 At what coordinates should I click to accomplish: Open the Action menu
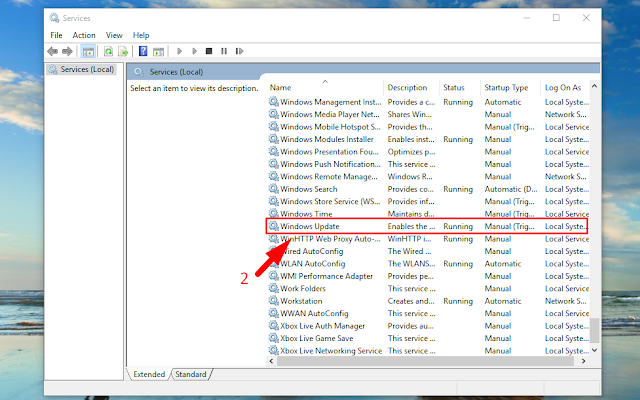(x=84, y=35)
